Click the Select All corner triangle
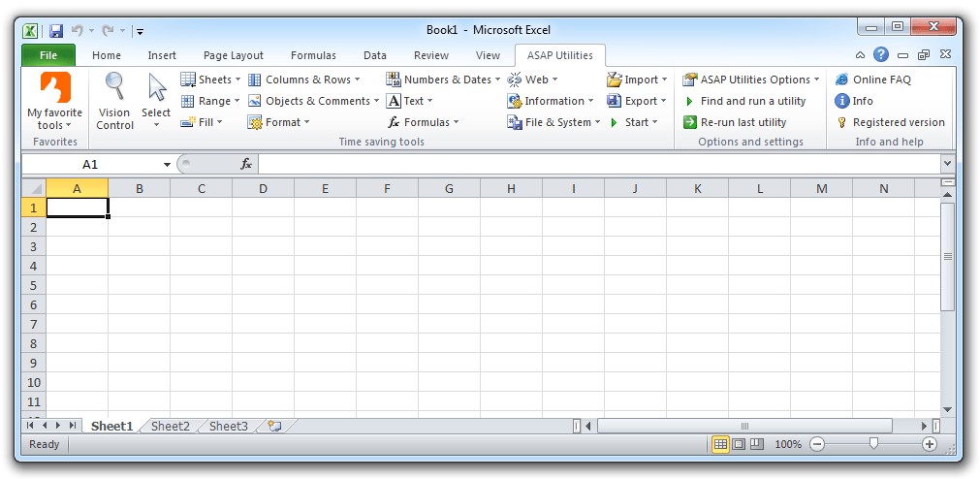 pyautogui.click(x=34, y=188)
